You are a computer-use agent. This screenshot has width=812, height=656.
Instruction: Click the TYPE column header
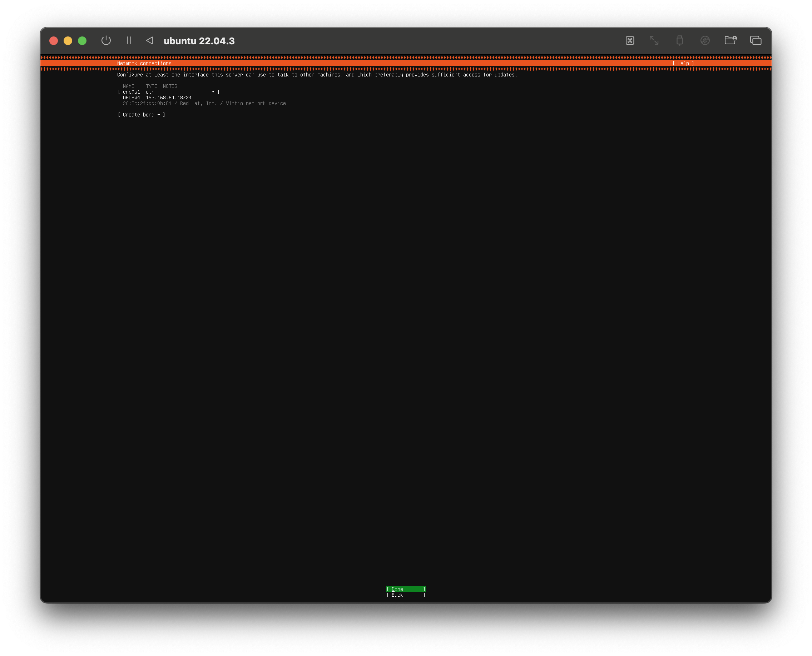(152, 86)
